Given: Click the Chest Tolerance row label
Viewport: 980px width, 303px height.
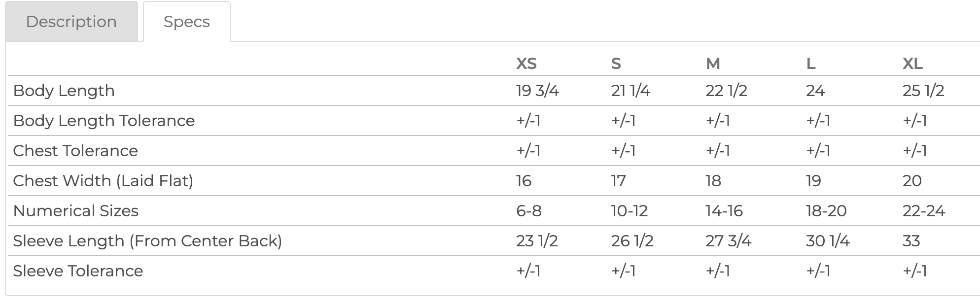Looking at the screenshot, I should pos(75,151).
